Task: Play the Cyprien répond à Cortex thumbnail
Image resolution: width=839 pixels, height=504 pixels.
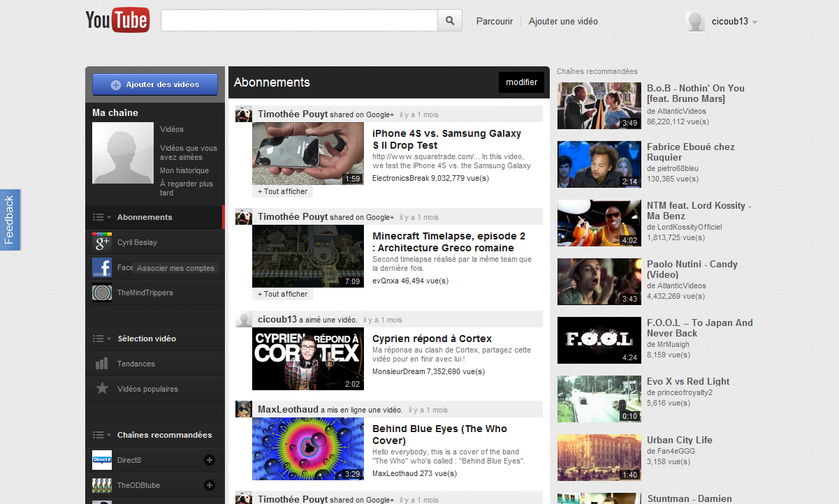Action: coord(308,359)
